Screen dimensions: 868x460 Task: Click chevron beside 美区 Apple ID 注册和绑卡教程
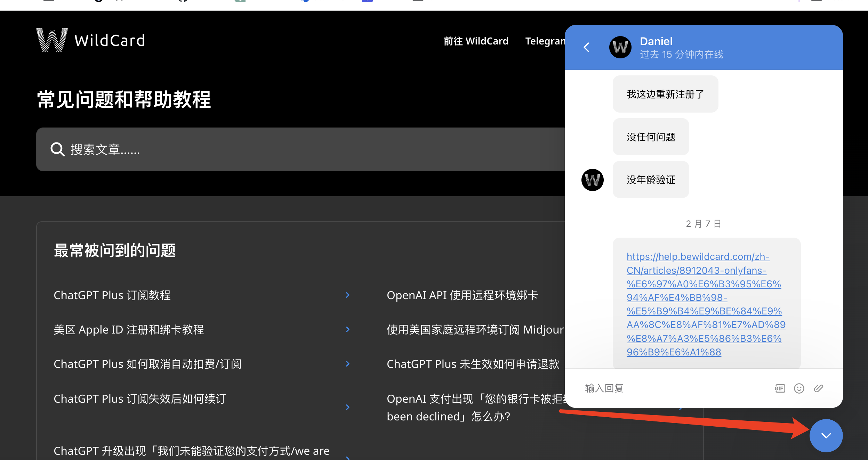tap(348, 329)
